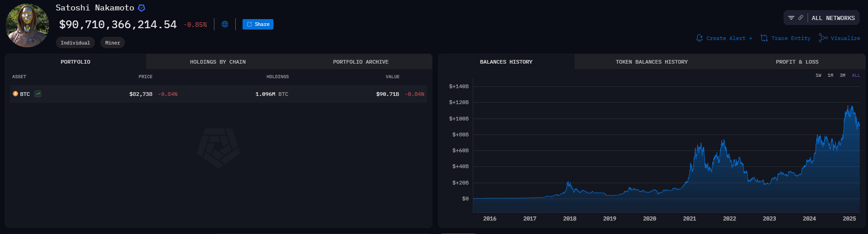Viewport: 868px width, 234px height.
Task: Click the verified badge next to Satoshi Nakamoto
Action: click(141, 8)
